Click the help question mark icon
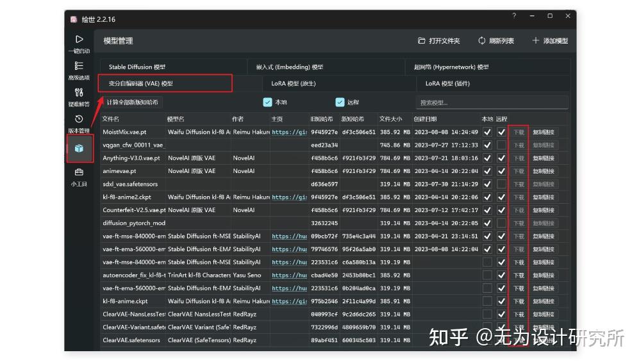Viewport: 641px width, 364px height. click(x=514, y=16)
